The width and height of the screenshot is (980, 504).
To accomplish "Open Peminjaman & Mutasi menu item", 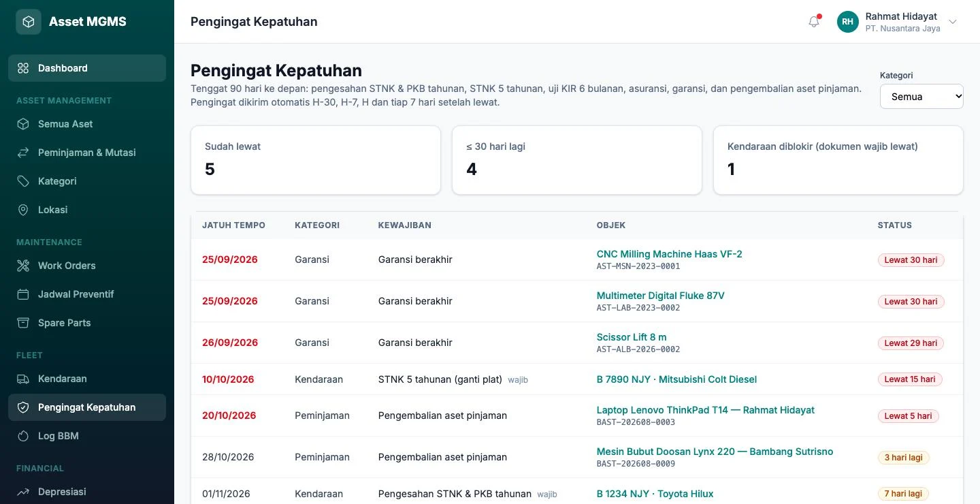I will click(x=87, y=153).
